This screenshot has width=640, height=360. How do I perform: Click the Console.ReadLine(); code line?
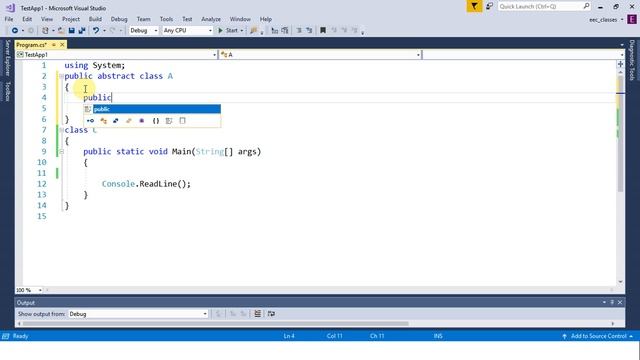tap(146, 184)
